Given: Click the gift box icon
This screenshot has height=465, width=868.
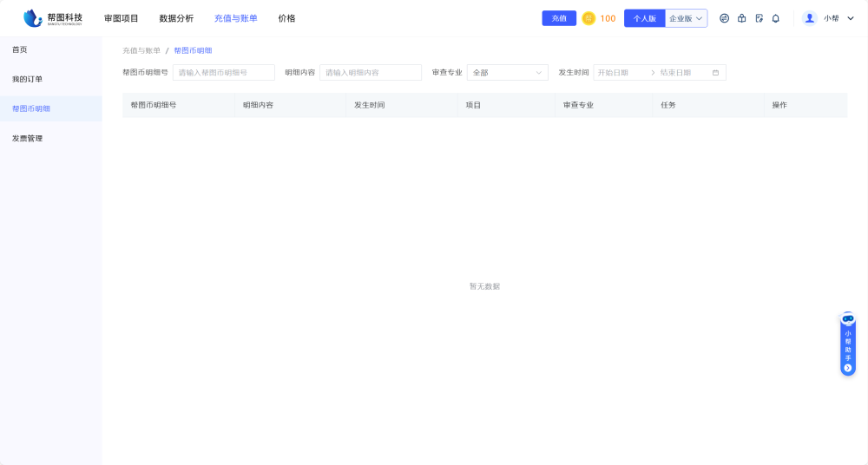Looking at the screenshot, I should (741, 18).
